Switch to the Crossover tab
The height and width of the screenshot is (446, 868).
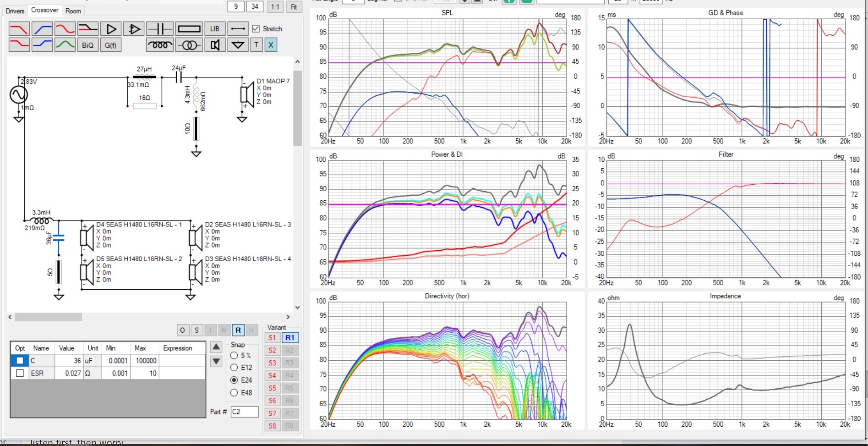44,10
